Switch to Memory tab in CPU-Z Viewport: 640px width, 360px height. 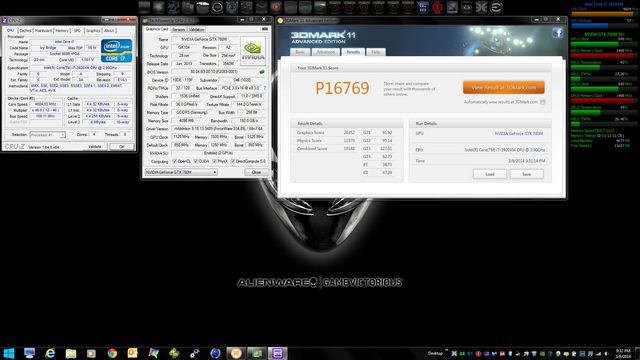coord(62,31)
